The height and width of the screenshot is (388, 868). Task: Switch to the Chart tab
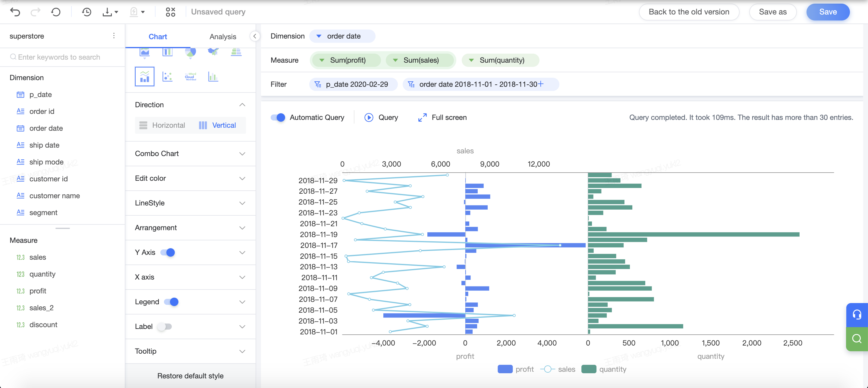pos(158,36)
